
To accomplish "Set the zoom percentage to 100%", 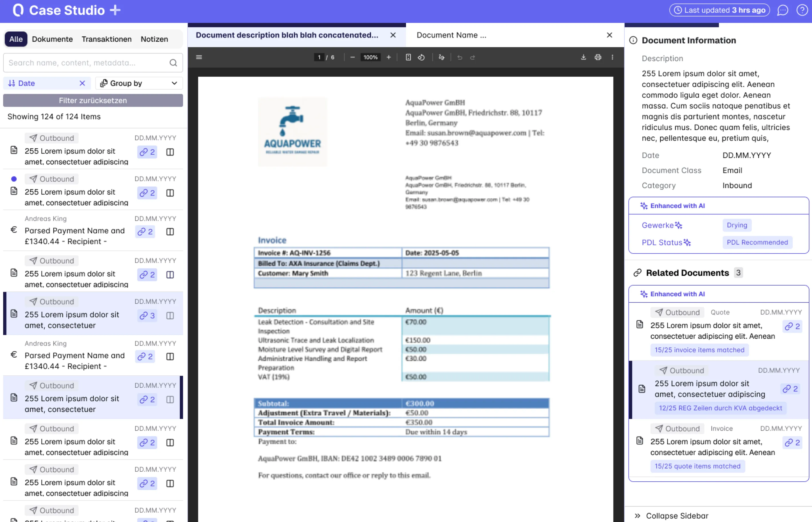I will [x=370, y=57].
